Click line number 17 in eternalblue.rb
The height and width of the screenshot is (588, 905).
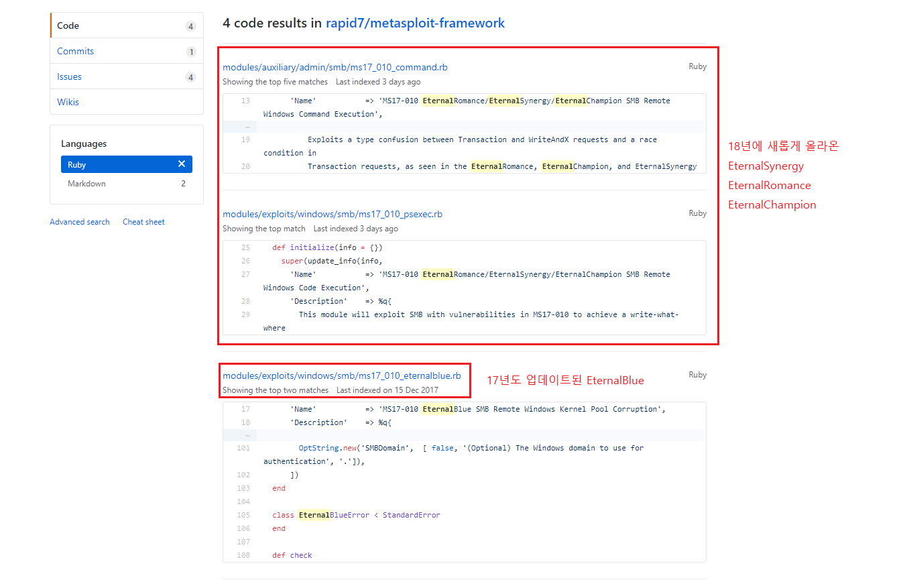245,409
